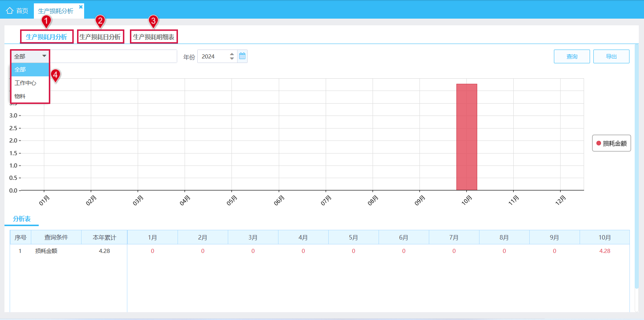Viewport: 644px width, 320px height.
Task: Toggle the 损耗金额 legend item
Action: [x=612, y=143]
